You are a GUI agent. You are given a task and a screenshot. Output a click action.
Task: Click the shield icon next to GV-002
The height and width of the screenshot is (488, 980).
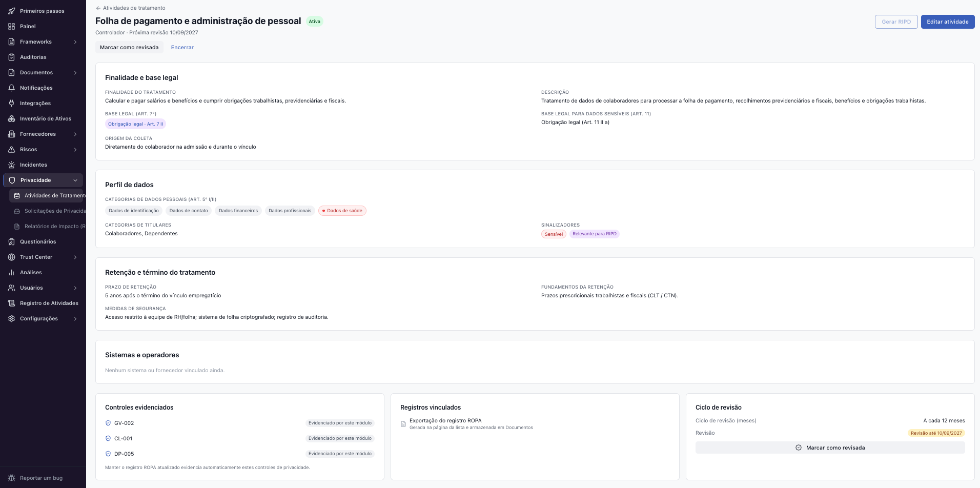(108, 423)
